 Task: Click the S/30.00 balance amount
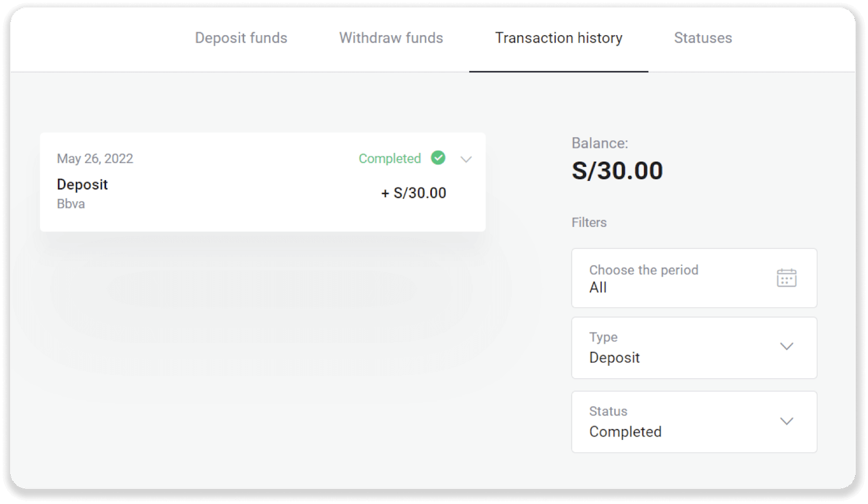coord(617,171)
